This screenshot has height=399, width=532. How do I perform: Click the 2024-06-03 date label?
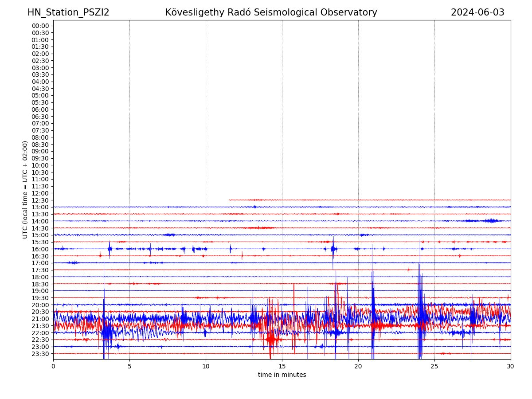click(x=477, y=12)
